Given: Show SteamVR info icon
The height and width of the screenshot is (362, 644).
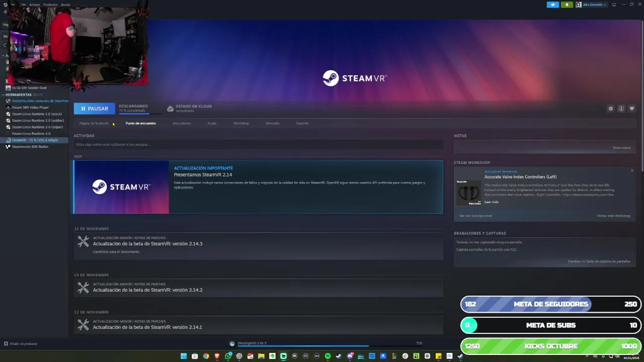Looking at the screenshot, I should (621, 109).
